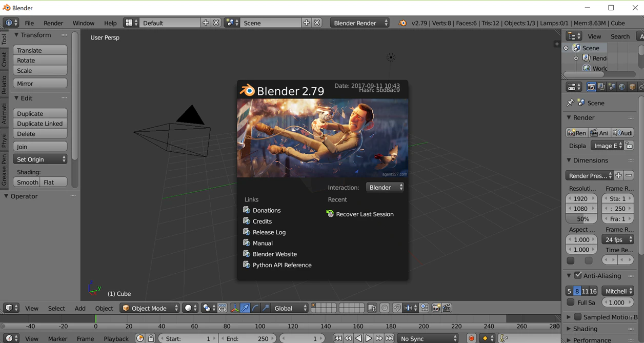Open the Donations link icon

247,210
